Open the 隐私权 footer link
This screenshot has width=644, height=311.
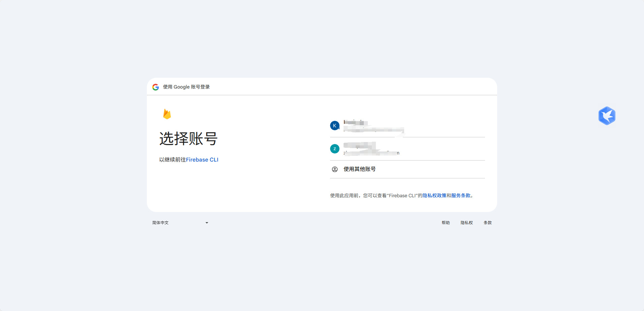coord(466,223)
